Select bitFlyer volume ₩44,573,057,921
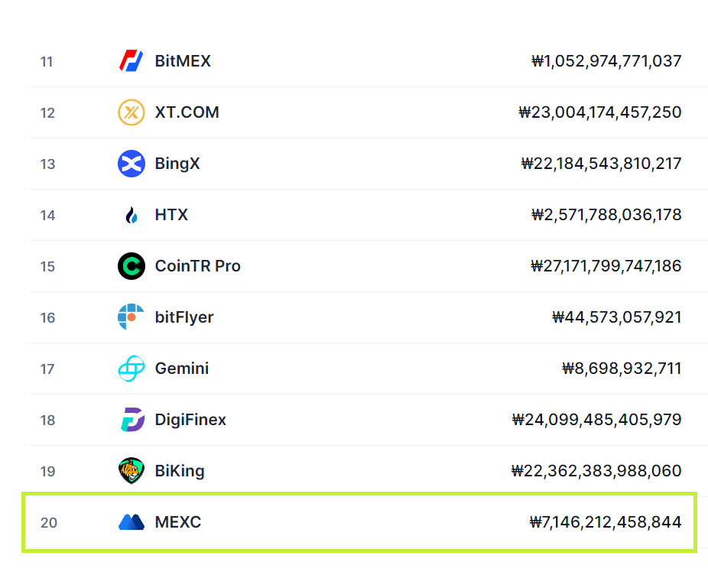Viewport: 708px width, 588px height. coord(617,317)
